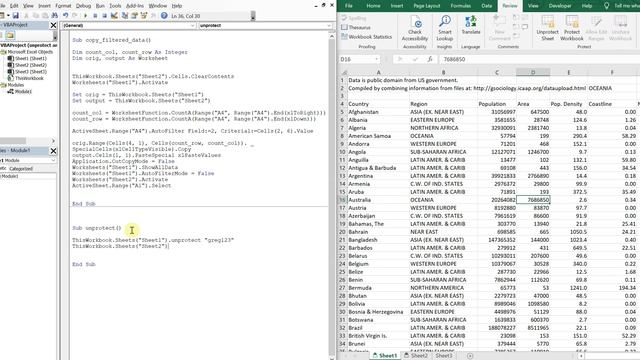Open the Name Box dropdown arrow

[x=376, y=59]
